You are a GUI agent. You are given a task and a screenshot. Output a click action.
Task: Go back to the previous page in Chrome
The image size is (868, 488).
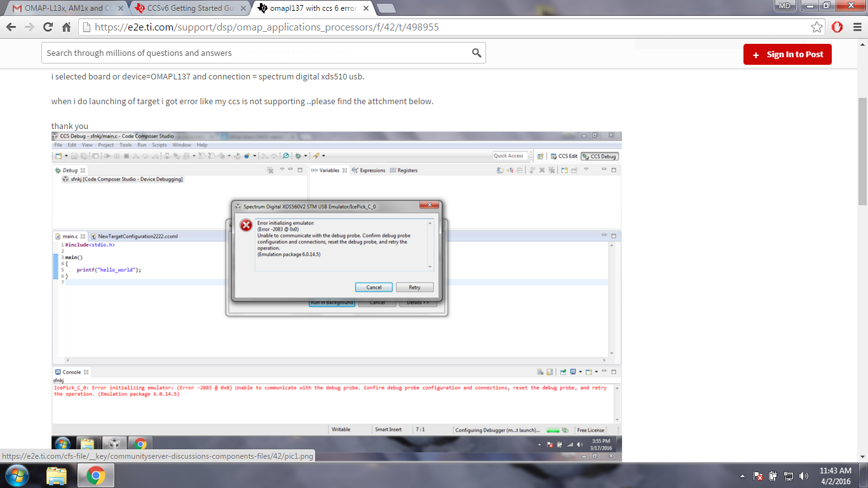click(11, 27)
